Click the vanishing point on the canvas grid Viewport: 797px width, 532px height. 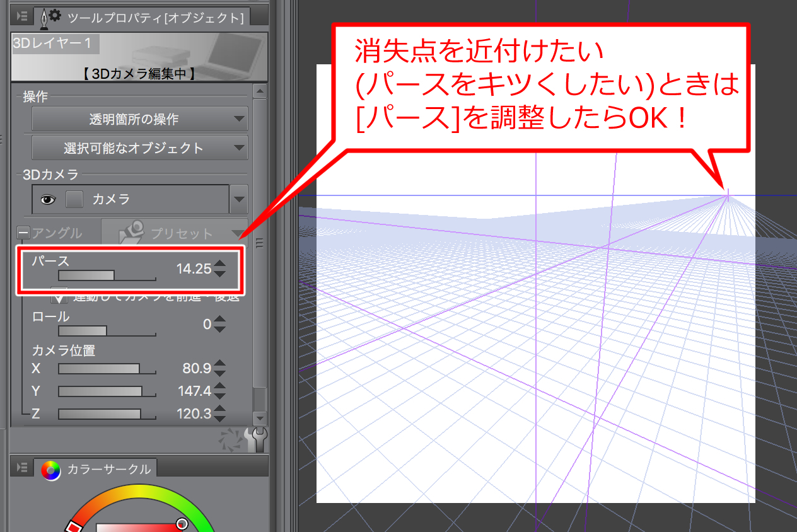[728, 195]
